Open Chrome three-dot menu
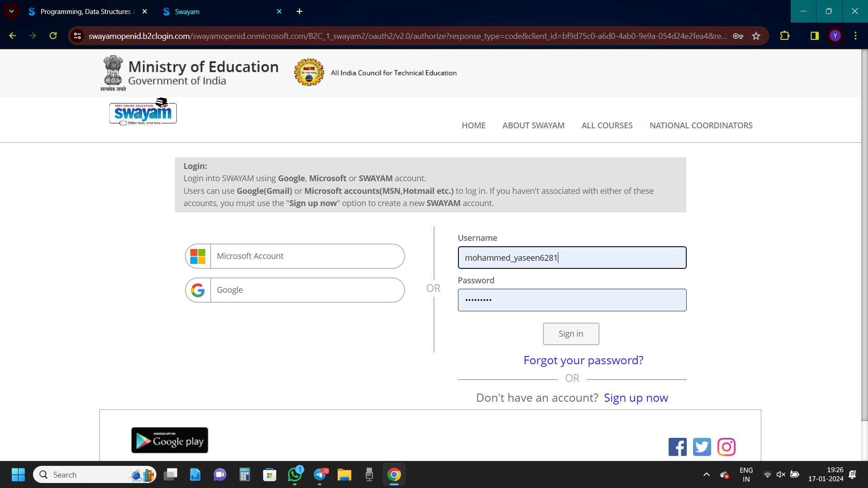868x488 pixels. (x=855, y=36)
